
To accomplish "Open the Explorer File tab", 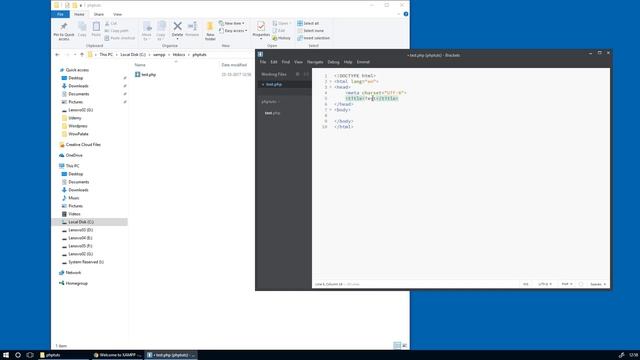I will pyautogui.click(x=60, y=14).
